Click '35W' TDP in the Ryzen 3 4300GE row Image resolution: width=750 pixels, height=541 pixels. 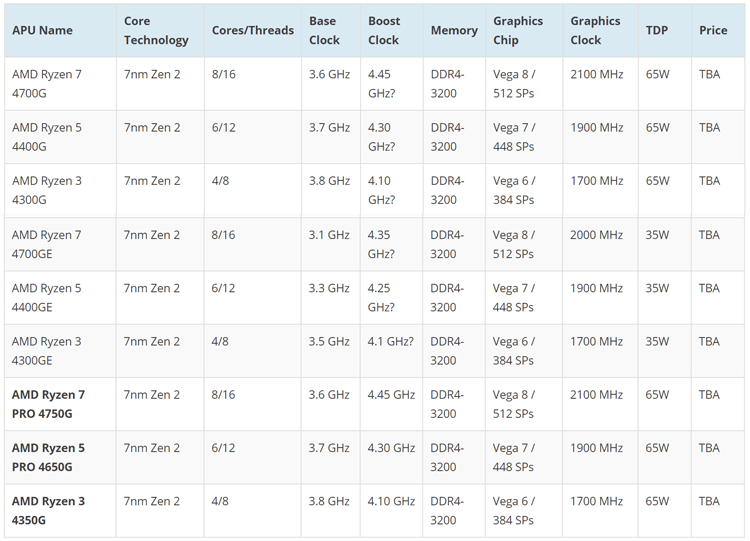click(657, 342)
